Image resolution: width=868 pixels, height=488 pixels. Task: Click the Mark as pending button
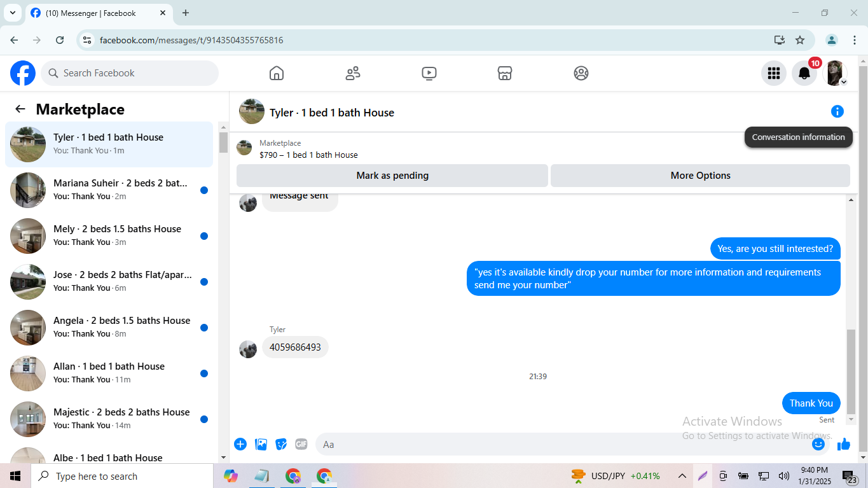(392, 176)
